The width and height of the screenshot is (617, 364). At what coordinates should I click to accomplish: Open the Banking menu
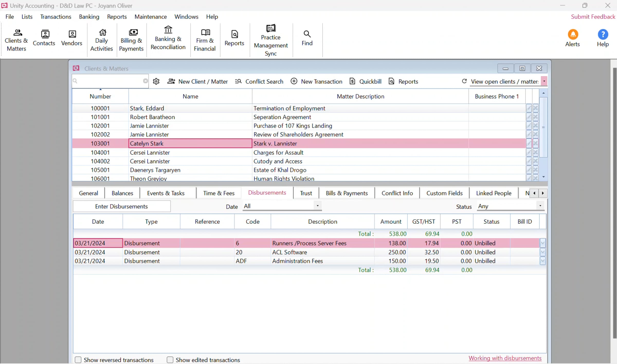click(89, 17)
